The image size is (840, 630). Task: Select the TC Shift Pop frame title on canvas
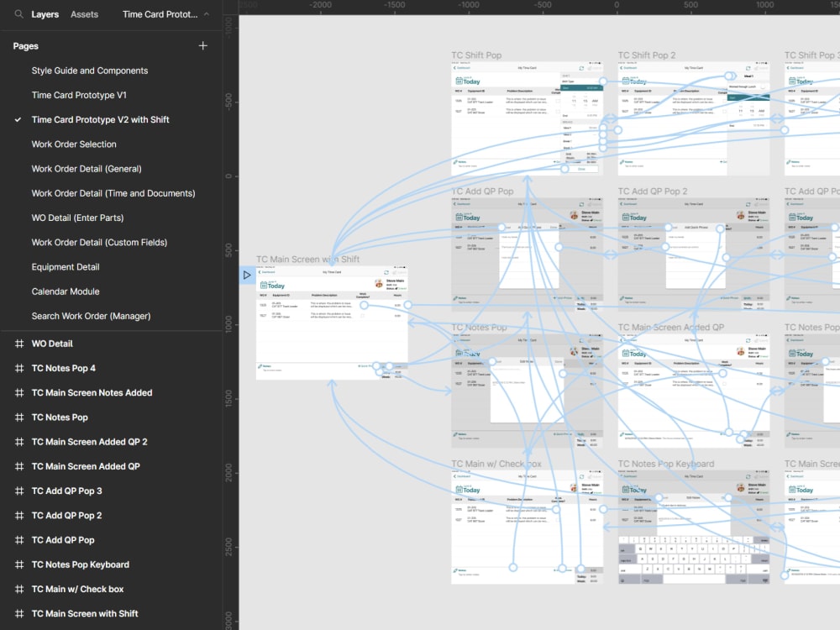[x=476, y=55]
